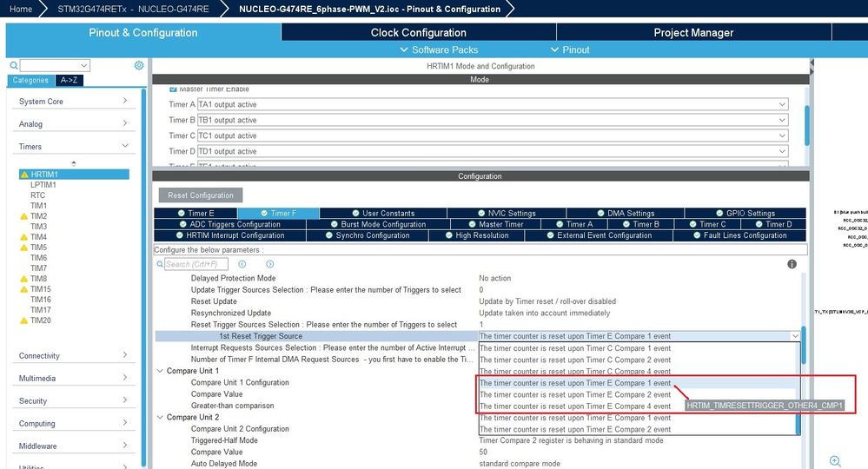Switch to the Categories view tab
The height and width of the screenshot is (469, 868).
coord(30,80)
